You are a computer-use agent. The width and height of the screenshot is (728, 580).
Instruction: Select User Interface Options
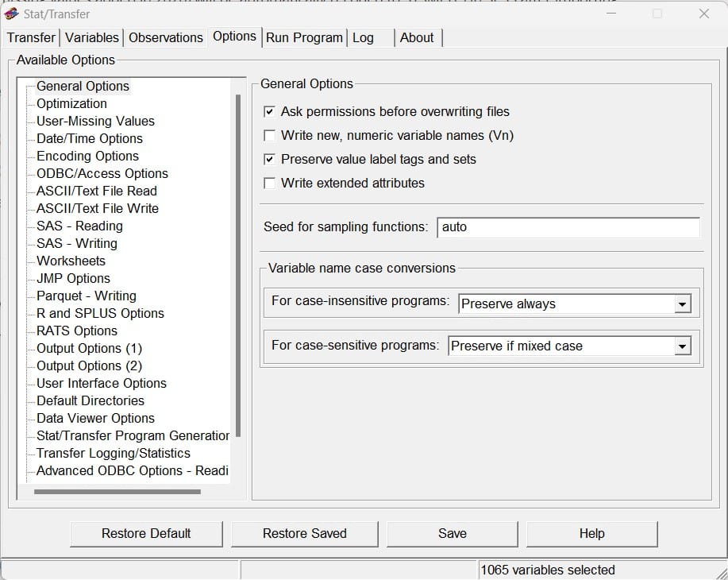coord(102,384)
